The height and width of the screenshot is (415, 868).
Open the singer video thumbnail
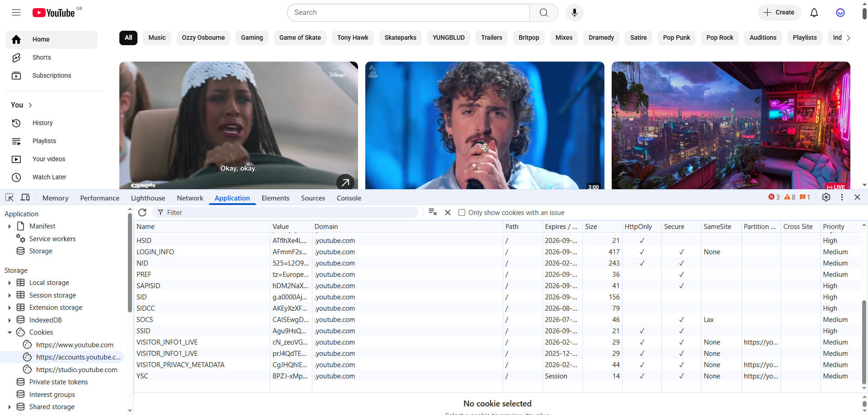(x=485, y=126)
